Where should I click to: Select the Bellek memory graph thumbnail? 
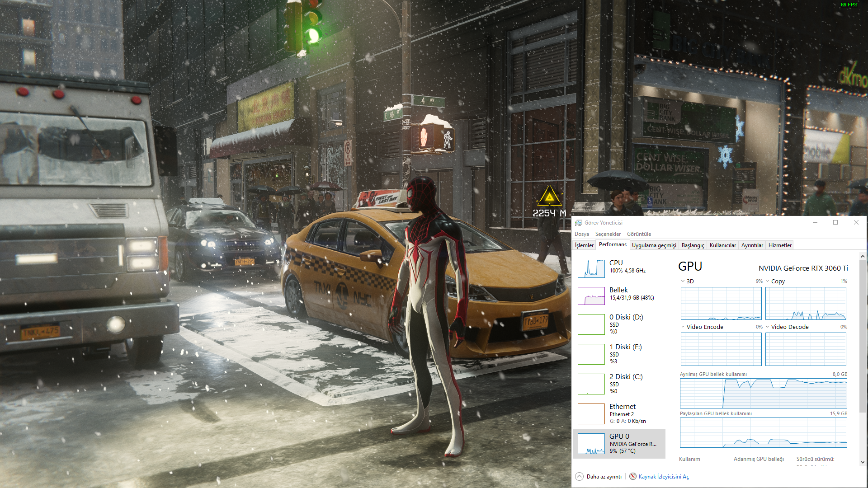591,296
